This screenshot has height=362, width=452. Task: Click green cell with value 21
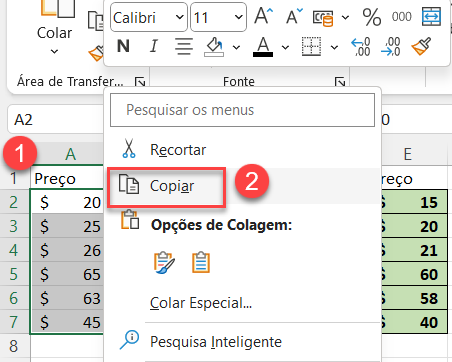pyautogui.click(x=414, y=250)
